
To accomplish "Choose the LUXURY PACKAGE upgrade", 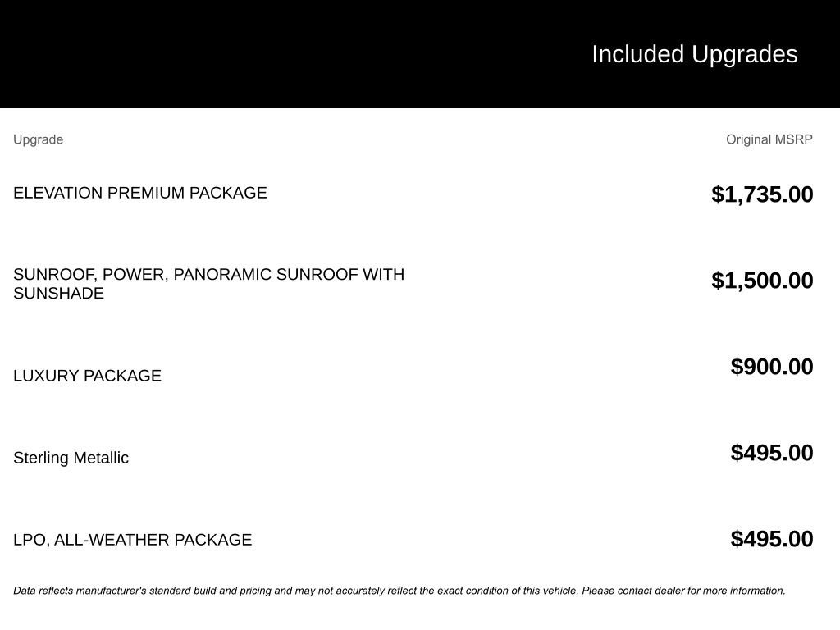I will [x=87, y=376].
